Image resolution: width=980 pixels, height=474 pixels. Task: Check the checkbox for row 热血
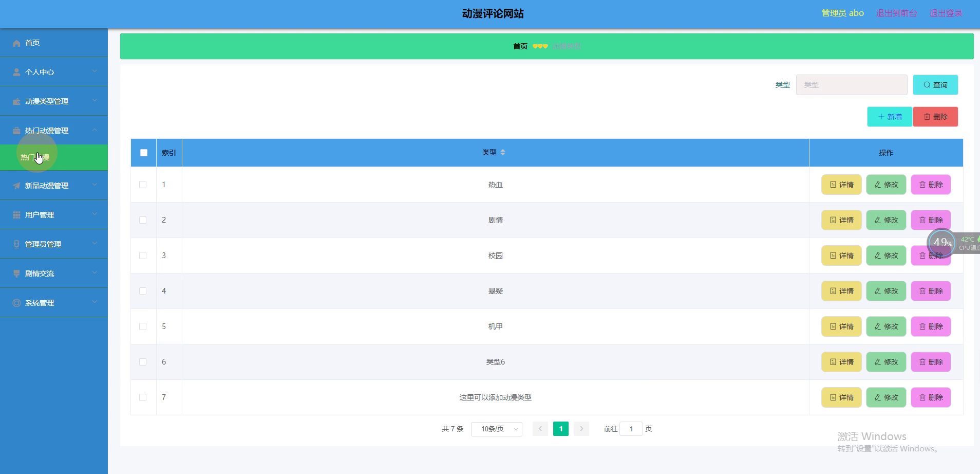pyautogui.click(x=143, y=185)
